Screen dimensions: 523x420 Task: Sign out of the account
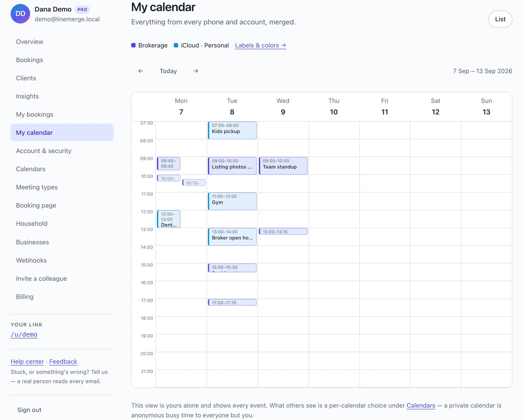pyautogui.click(x=29, y=410)
